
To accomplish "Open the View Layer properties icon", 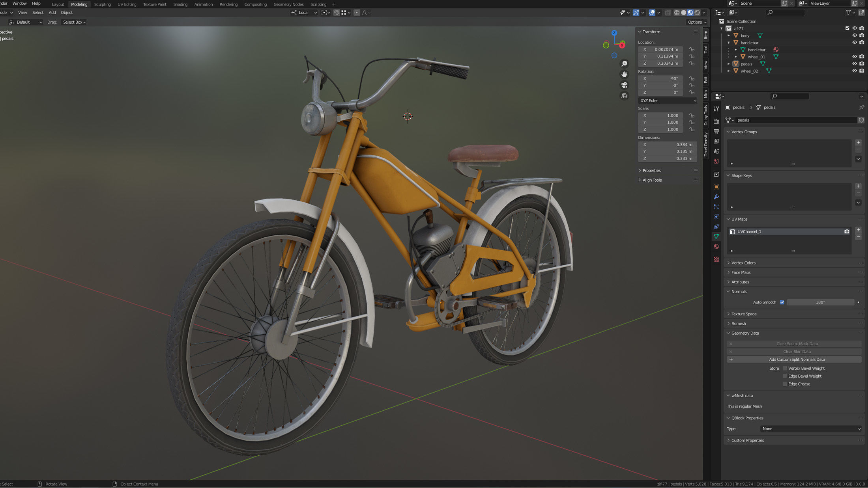I will coord(716,141).
